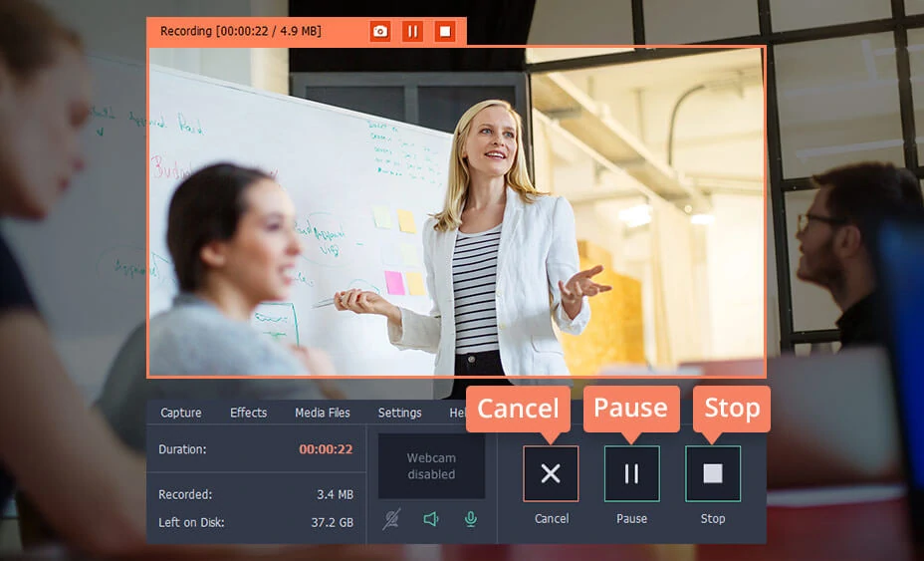Image resolution: width=924 pixels, height=561 pixels.
Task: Click the 00:00:22 duration timer
Action: pos(326,449)
